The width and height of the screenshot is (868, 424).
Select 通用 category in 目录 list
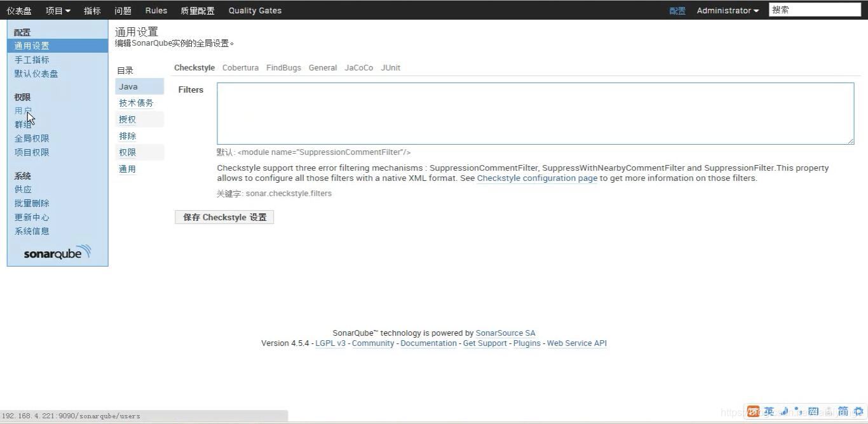(x=139, y=169)
